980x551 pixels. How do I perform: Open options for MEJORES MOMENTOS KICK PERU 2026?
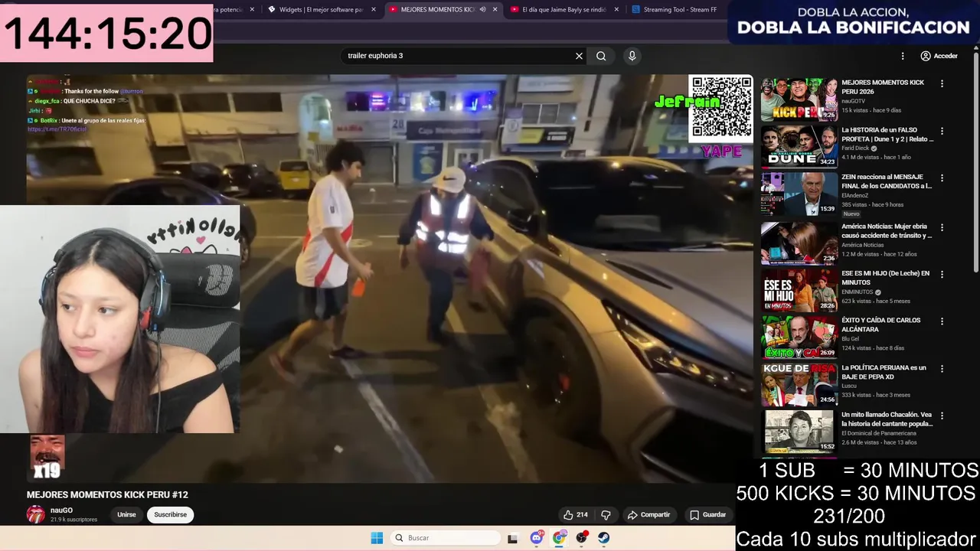pos(942,83)
